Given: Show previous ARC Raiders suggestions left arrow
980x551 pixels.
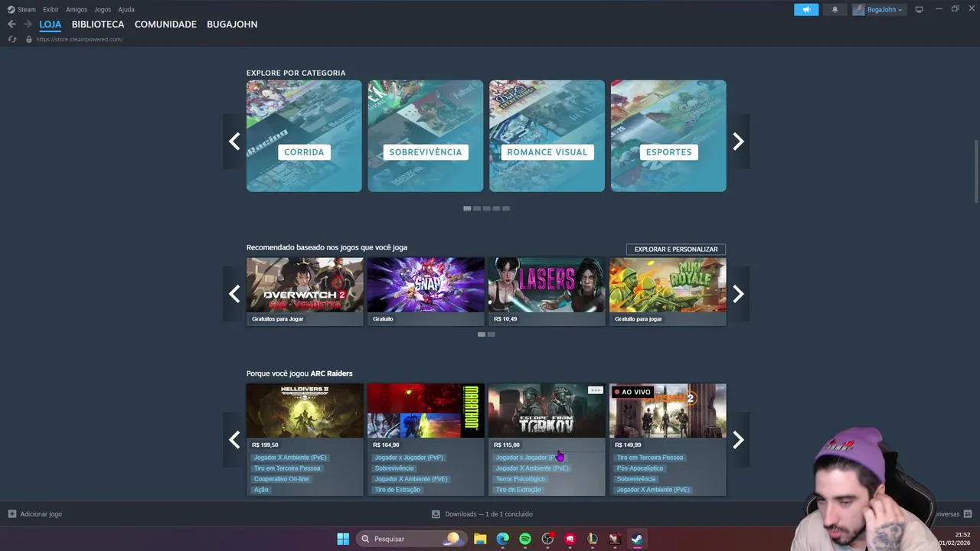Looking at the screenshot, I should pos(234,440).
